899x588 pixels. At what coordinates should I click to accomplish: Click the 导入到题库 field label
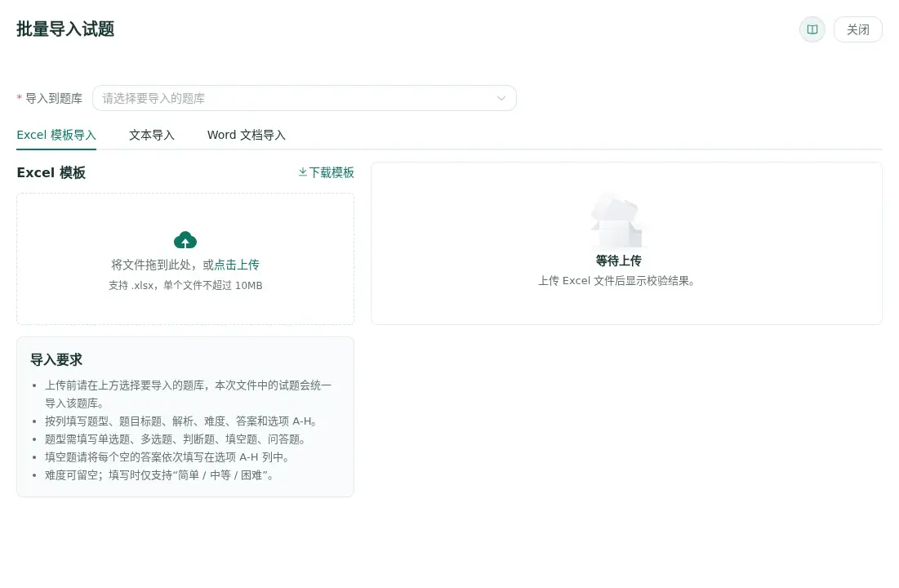(x=54, y=98)
